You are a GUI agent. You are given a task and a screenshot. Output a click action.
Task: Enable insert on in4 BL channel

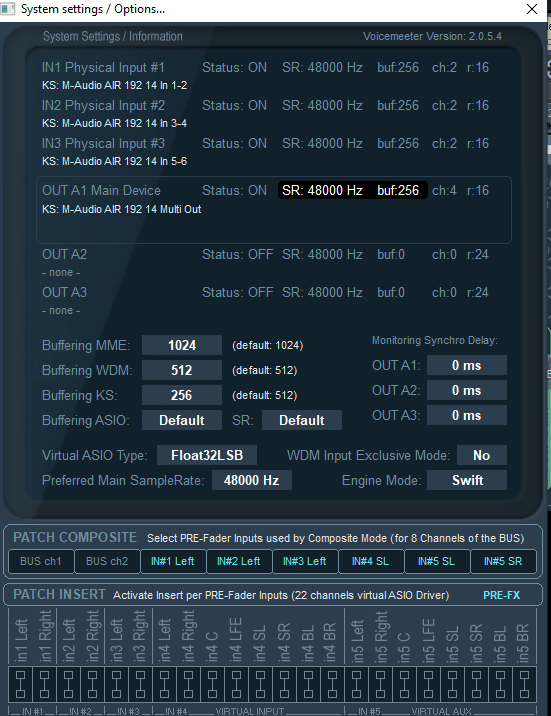coord(308,684)
